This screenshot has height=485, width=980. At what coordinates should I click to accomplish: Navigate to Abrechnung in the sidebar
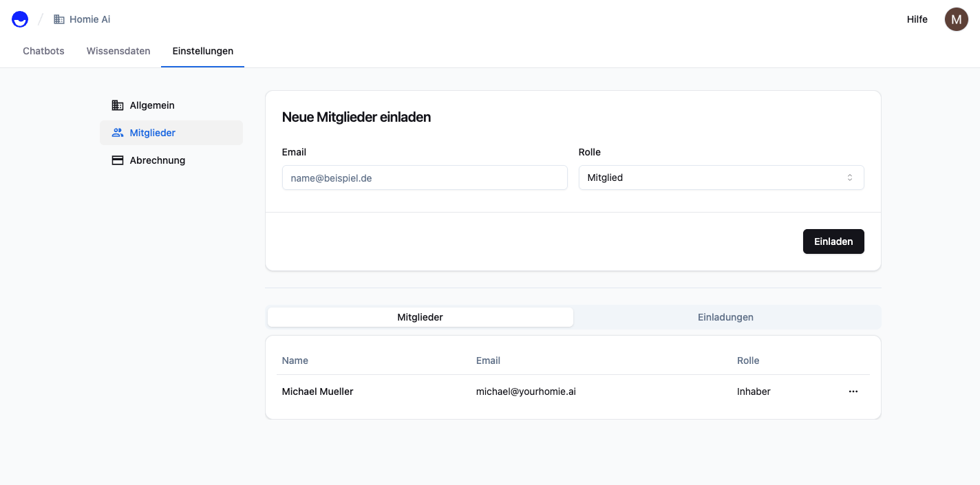(x=157, y=160)
